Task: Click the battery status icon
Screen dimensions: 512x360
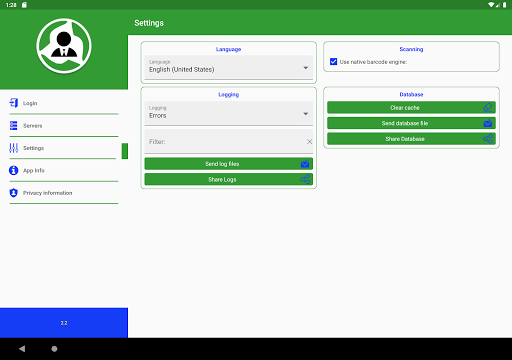Action: 505,5
